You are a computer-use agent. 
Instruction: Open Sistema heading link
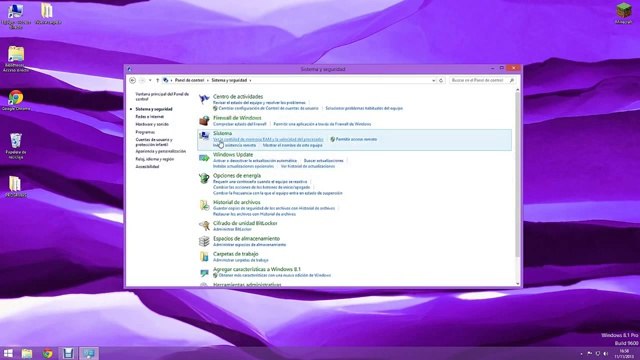[x=222, y=133]
